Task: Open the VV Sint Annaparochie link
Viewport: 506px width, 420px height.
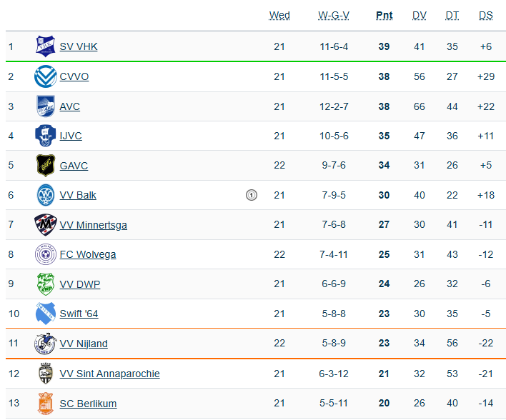Action: 109,374
